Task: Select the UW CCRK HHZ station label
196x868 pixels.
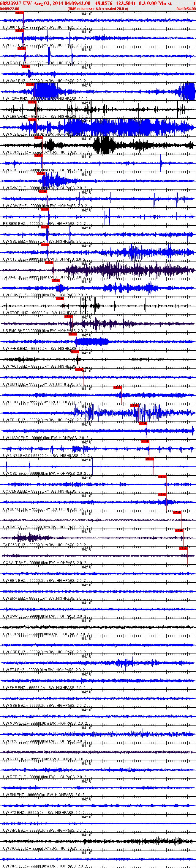Action: pyautogui.click(x=46, y=634)
